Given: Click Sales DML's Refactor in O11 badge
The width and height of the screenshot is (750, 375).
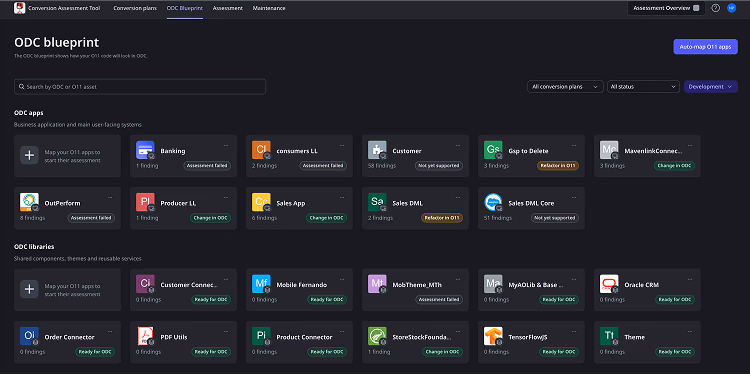Looking at the screenshot, I should [442, 218].
